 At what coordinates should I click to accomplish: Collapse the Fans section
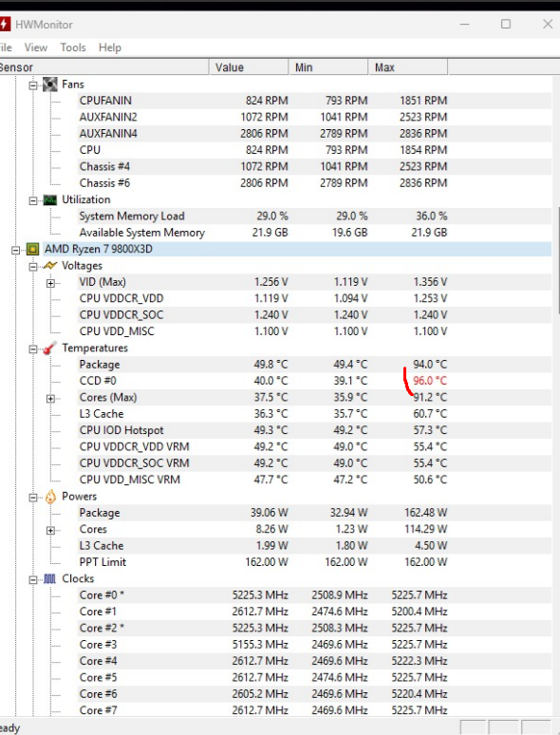tap(33, 85)
